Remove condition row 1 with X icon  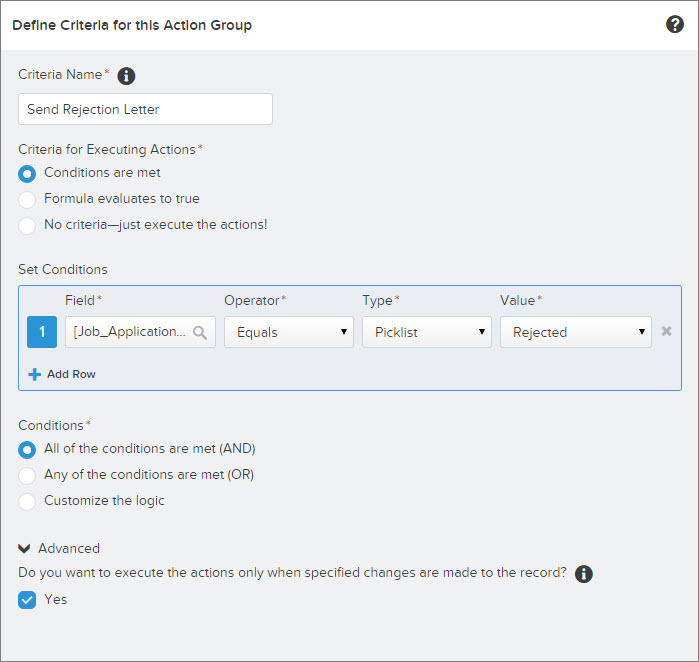pyautogui.click(x=666, y=331)
